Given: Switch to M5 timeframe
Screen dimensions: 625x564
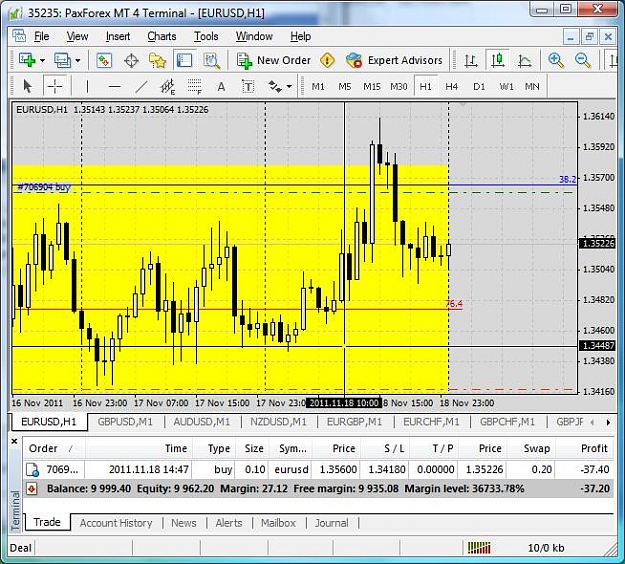Looking at the screenshot, I should 345,86.
